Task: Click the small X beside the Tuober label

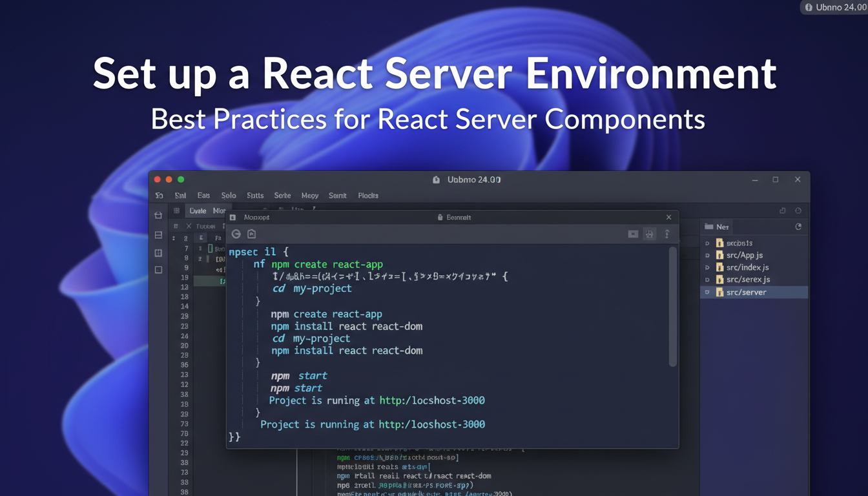Action: 189,226
